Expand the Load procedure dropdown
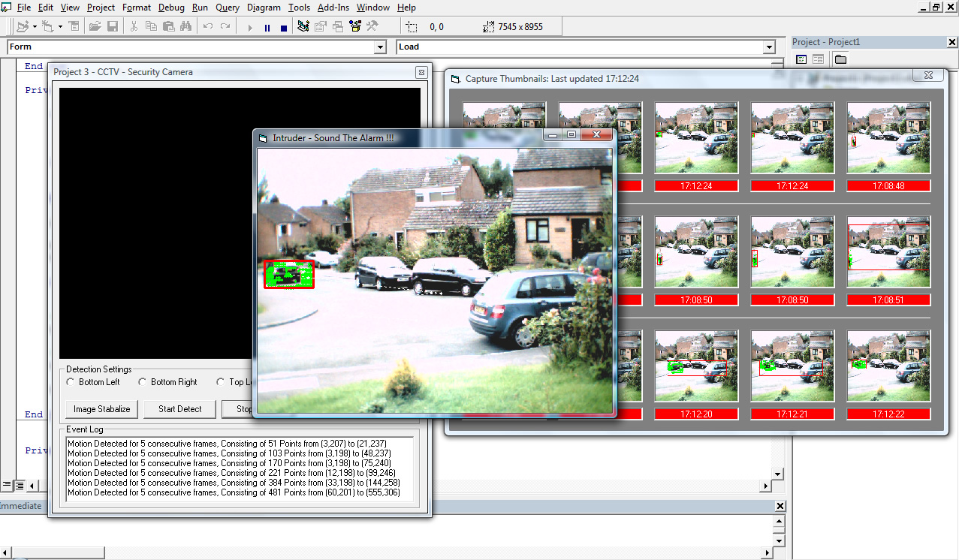Viewport: 959px width, 560px height. [769, 47]
